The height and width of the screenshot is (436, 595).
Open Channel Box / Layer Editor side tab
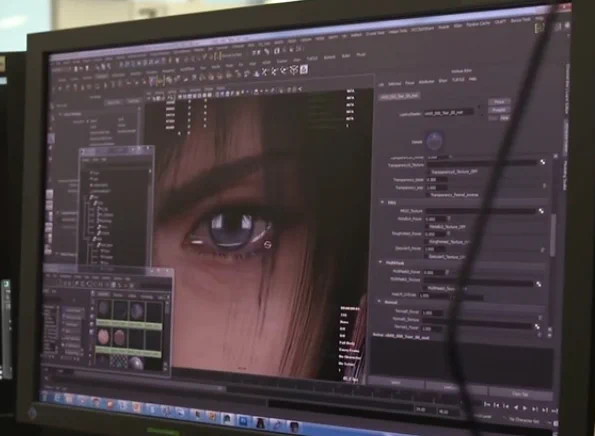568,88
